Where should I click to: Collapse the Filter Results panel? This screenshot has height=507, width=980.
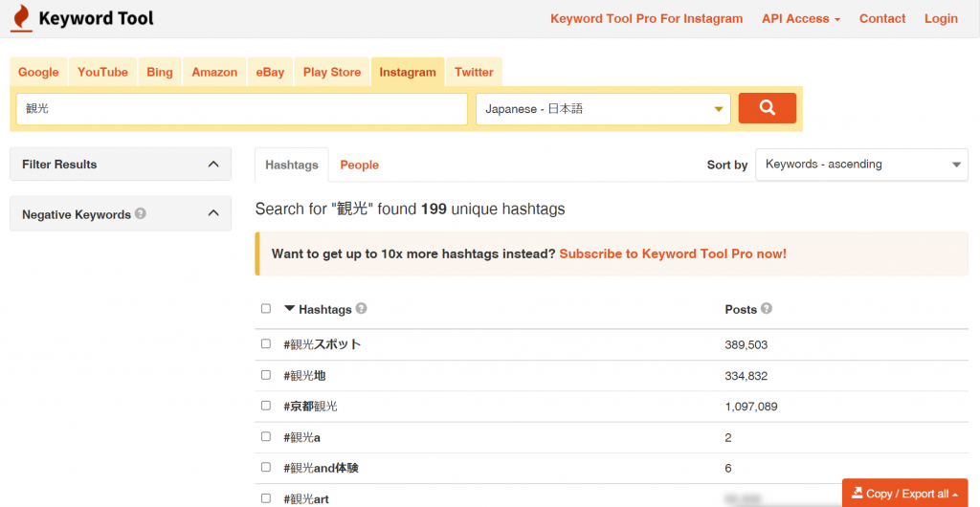pos(121,165)
